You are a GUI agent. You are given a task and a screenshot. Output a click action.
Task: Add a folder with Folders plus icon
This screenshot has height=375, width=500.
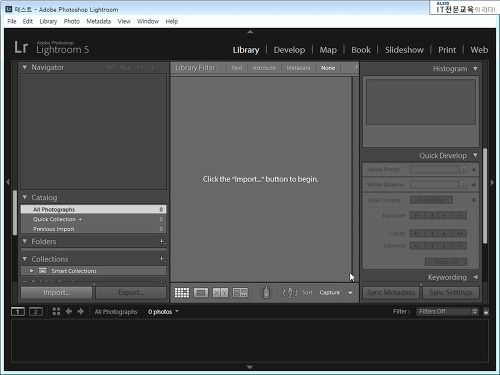coord(162,241)
